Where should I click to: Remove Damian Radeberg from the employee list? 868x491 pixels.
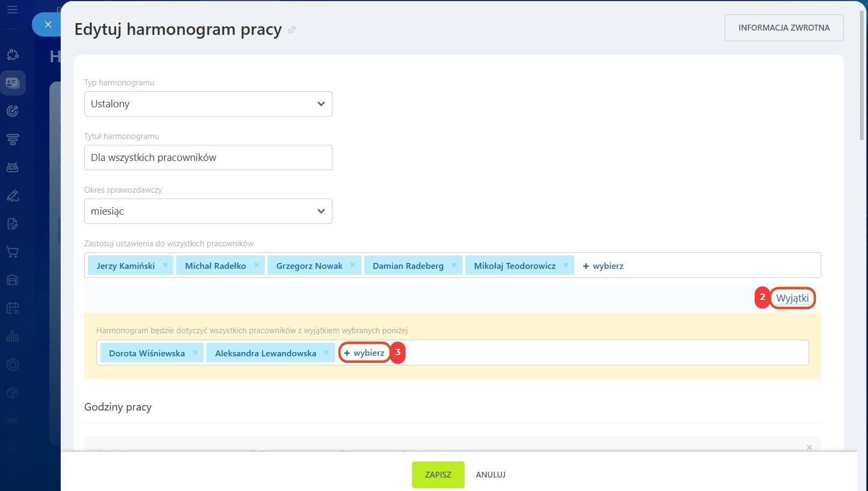click(454, 265)
